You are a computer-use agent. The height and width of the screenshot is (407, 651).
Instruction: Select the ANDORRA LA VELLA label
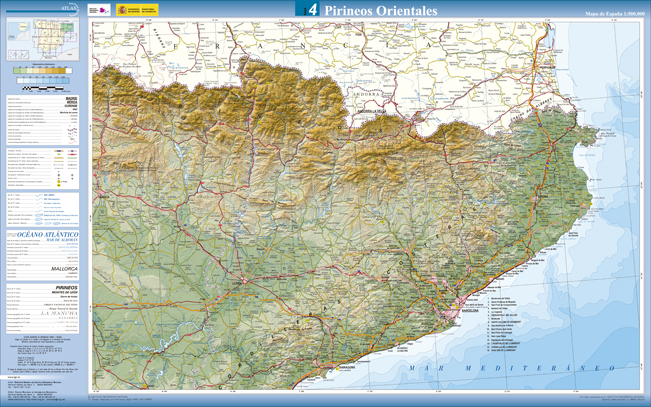[372, 110]
